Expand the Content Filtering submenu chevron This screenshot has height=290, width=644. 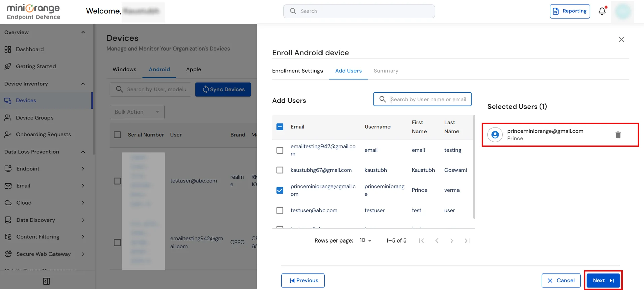tap(83, 237)
